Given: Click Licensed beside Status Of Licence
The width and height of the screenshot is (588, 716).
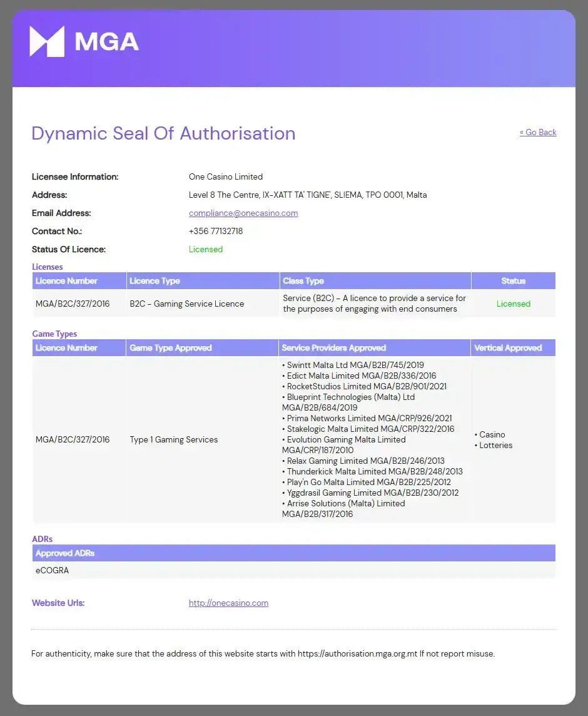Looking at the screenshot, I should [206, 249].
